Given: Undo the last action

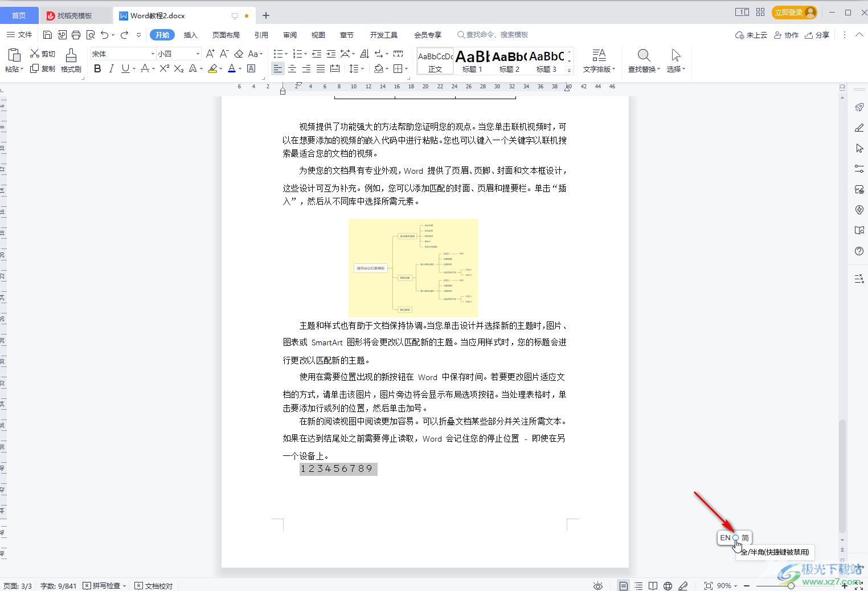Looking at the screenshot, I should (105, 35).
